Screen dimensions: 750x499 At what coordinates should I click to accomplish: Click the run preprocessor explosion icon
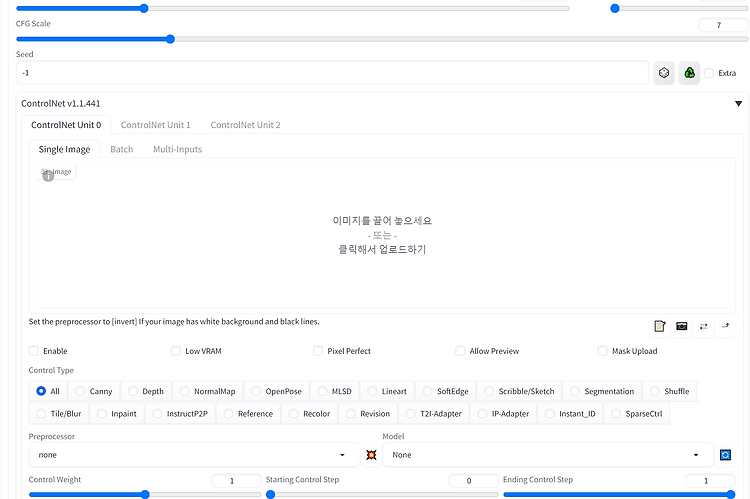coord(371,455)
